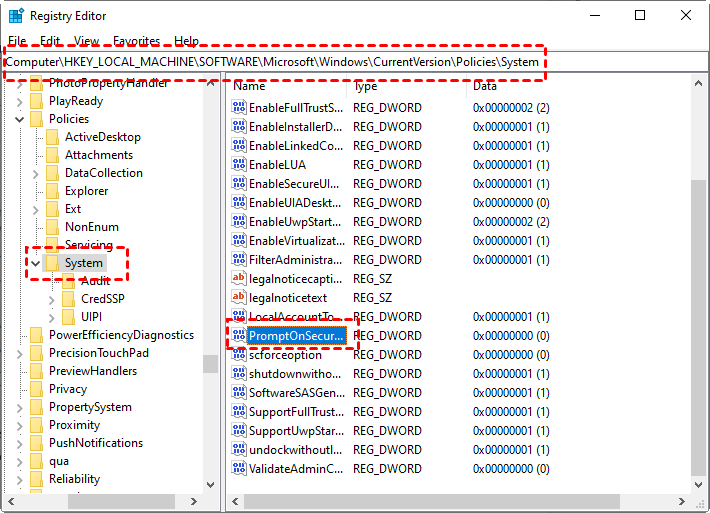
Task: Click the Reliability folder icon
Action: (36, 479)
